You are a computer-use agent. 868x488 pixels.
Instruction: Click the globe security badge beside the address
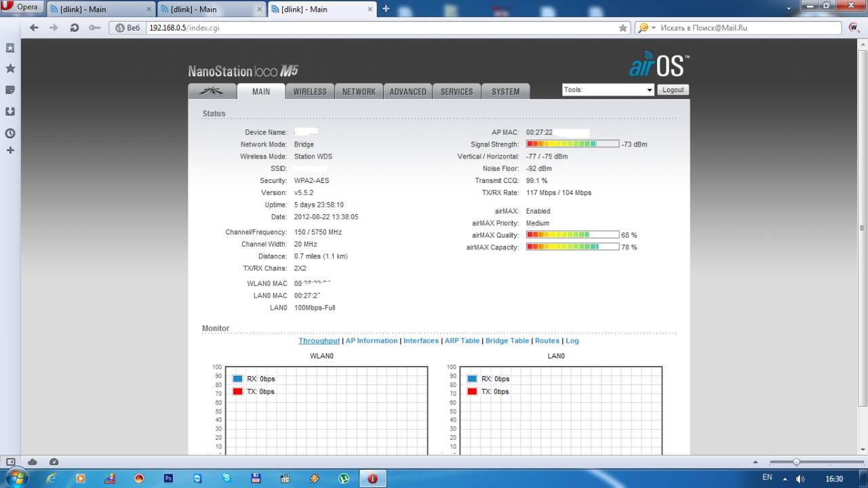[x=127, y=28]
